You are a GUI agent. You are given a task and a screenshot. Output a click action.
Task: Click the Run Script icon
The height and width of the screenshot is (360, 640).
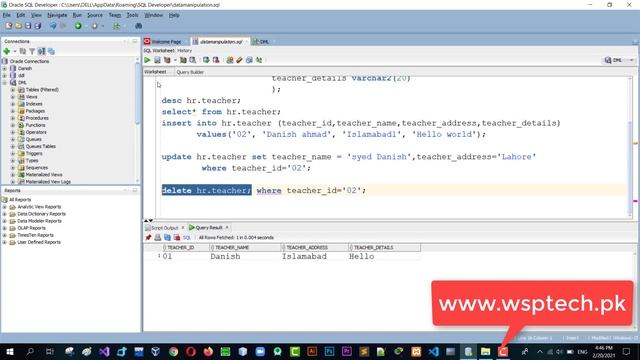(x=157, y=60)
